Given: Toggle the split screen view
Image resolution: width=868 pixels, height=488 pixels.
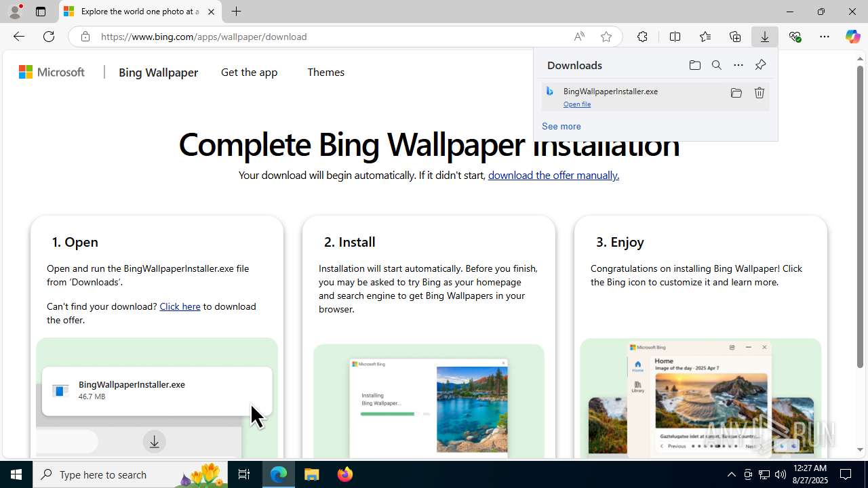Looking at the screenshot, I should coord(675,37).
